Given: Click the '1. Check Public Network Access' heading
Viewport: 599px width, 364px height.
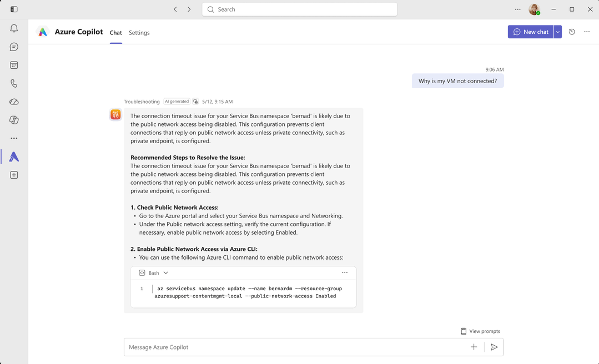Looking at the screenshot, I should [174, 208].
